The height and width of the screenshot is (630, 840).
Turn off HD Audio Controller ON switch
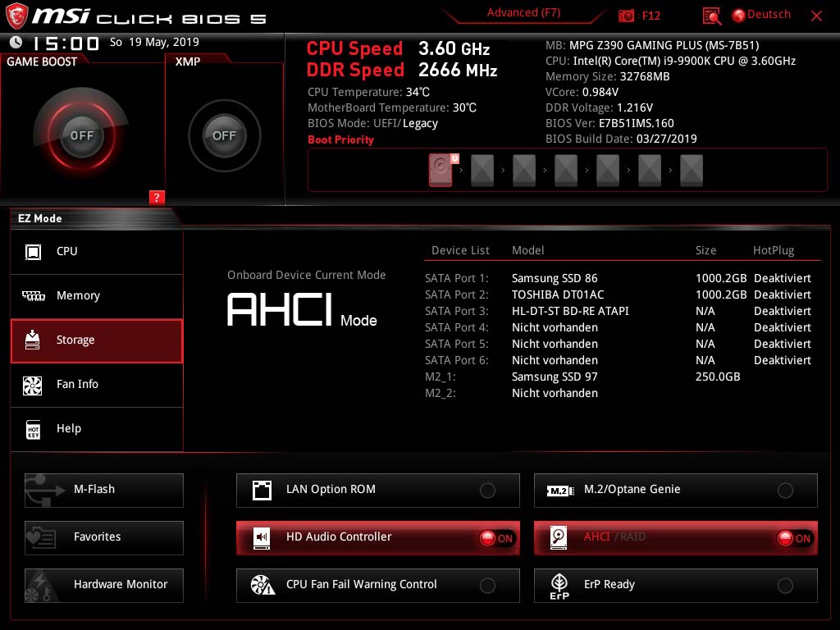pos(496,538)
